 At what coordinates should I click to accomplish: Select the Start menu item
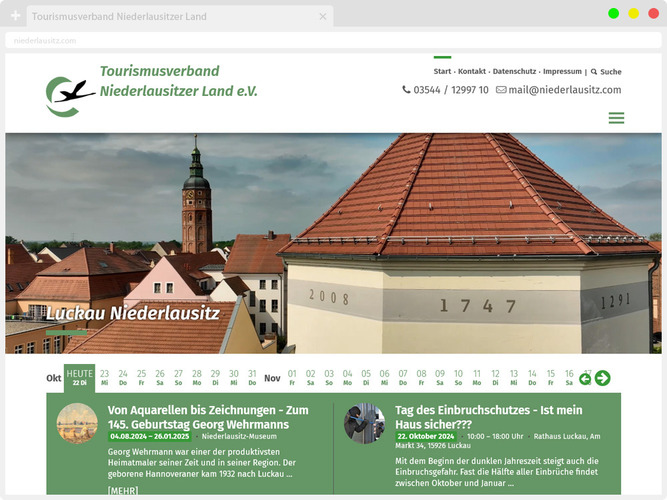[442, 72]
